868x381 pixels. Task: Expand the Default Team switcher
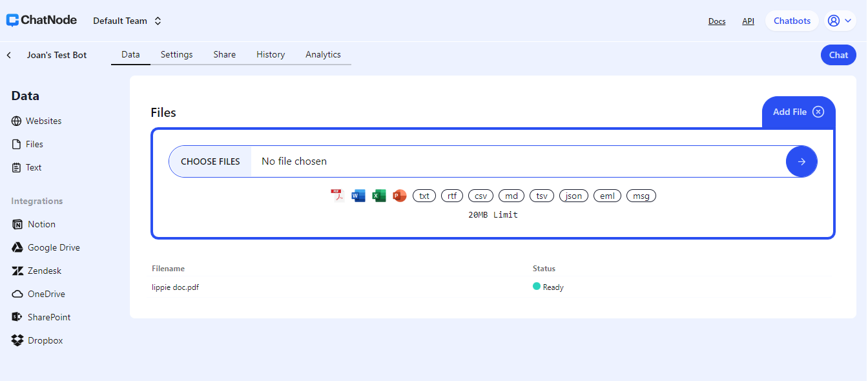(127, 20)
